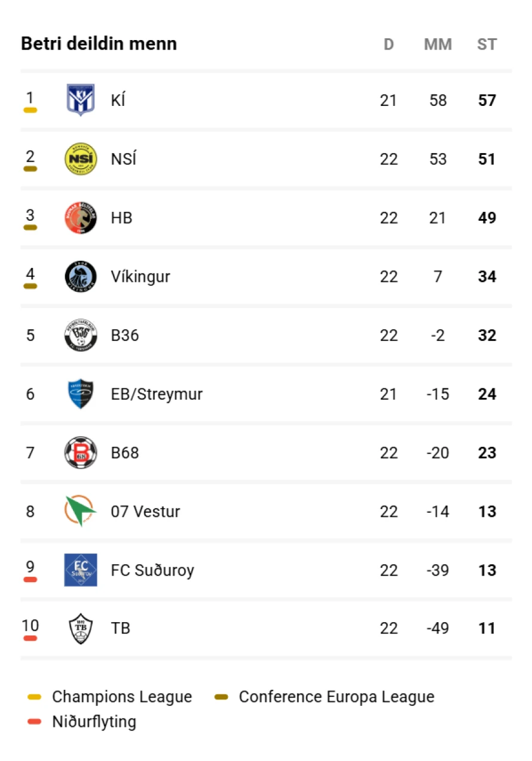
Task: Select KÍ's 57 points value
Action: click(x=487, y=101)
